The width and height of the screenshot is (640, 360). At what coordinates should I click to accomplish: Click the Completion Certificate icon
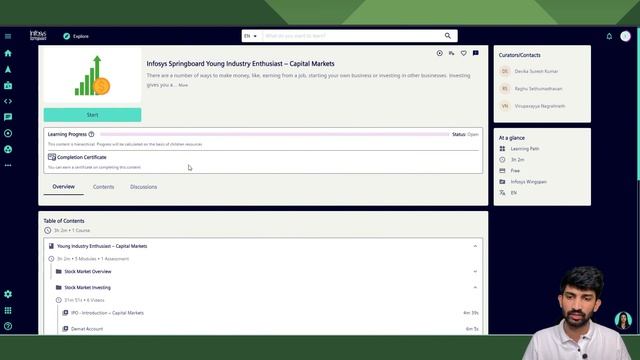click(52, 157)
